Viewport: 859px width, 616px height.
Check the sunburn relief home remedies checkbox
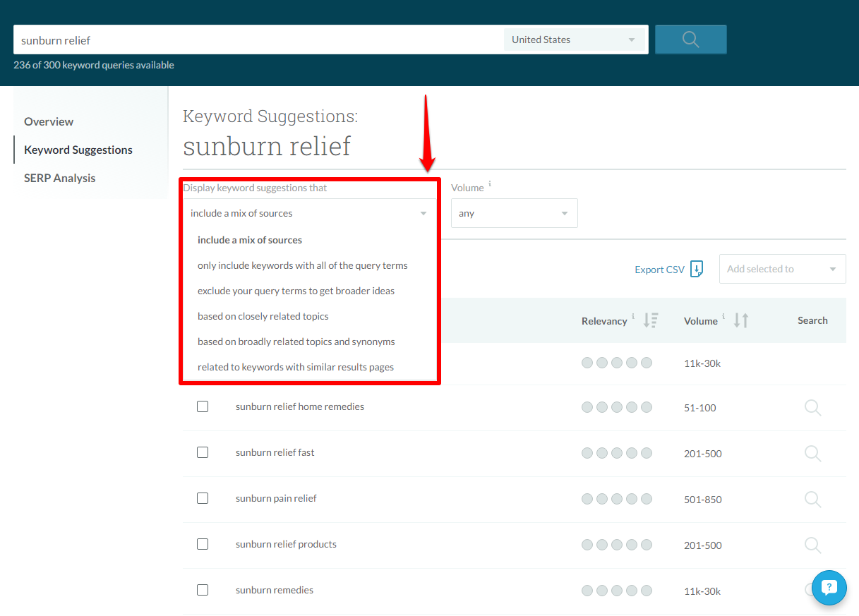(x=203, y=406)
